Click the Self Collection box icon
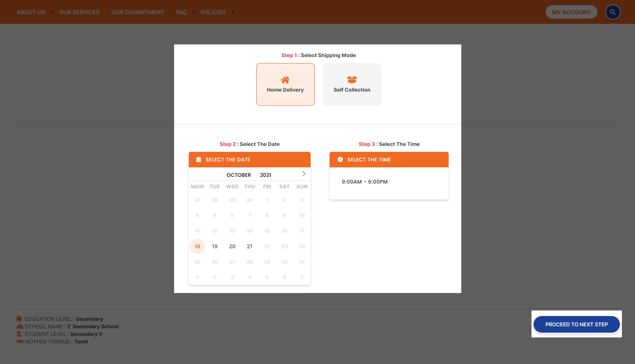The width and height of the screenshot is (635, 364). click(x=352, y=80)
